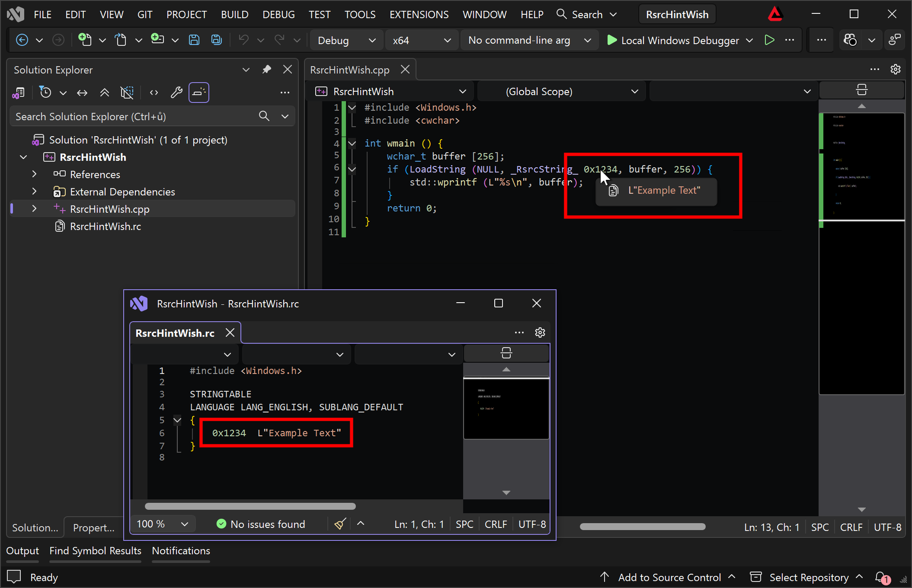Start the Local Windows Debugger
912x588 pixels.
coord(673,41)
